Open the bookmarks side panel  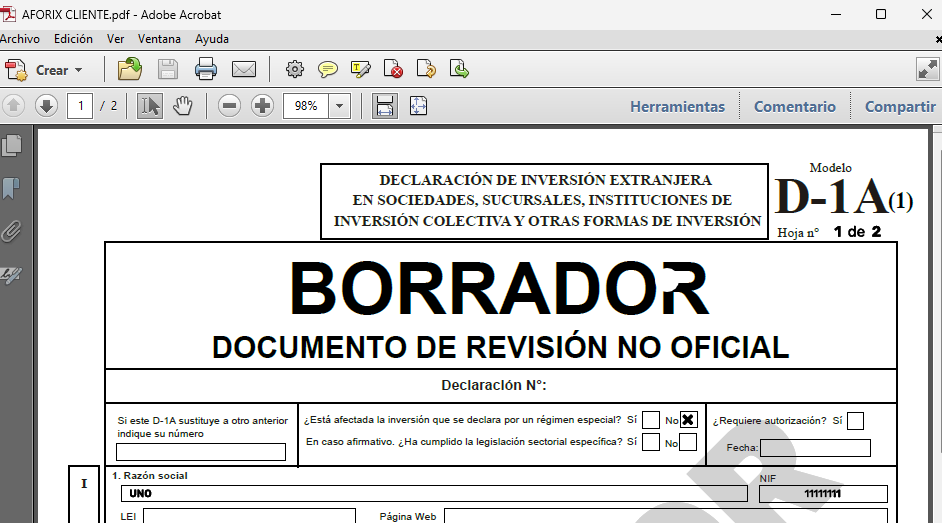tap(12, 188)
